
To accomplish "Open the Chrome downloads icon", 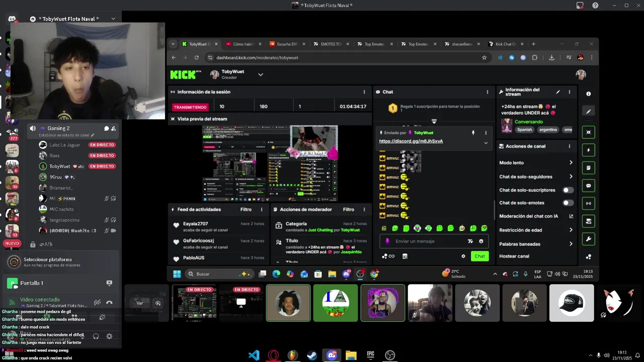I will pos(551,57).
